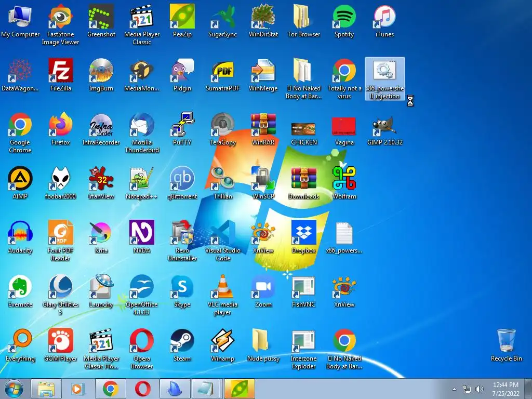
Task: Open Windows Explorer from the taskbar
Action: [46, 389]
